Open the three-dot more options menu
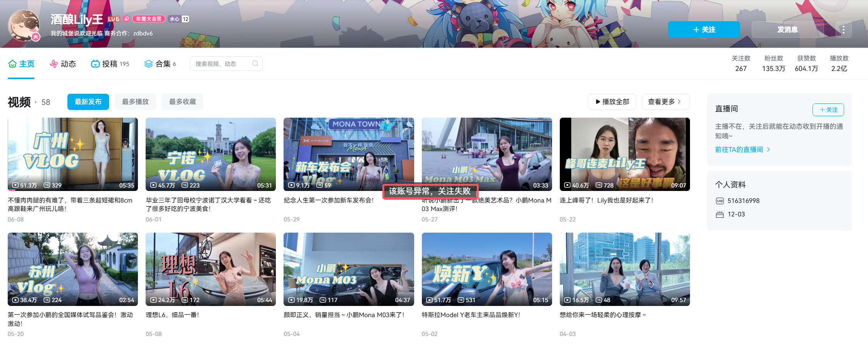 pos(843,30)
